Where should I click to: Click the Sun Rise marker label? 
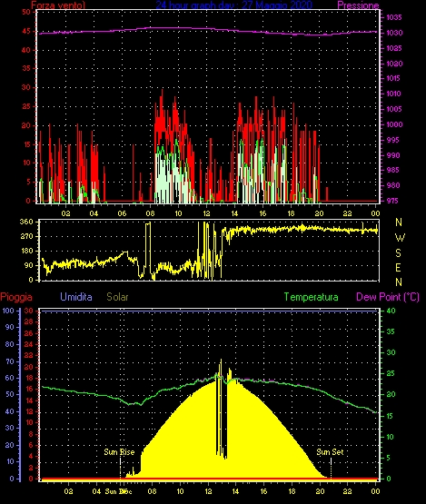pos(119,452)
